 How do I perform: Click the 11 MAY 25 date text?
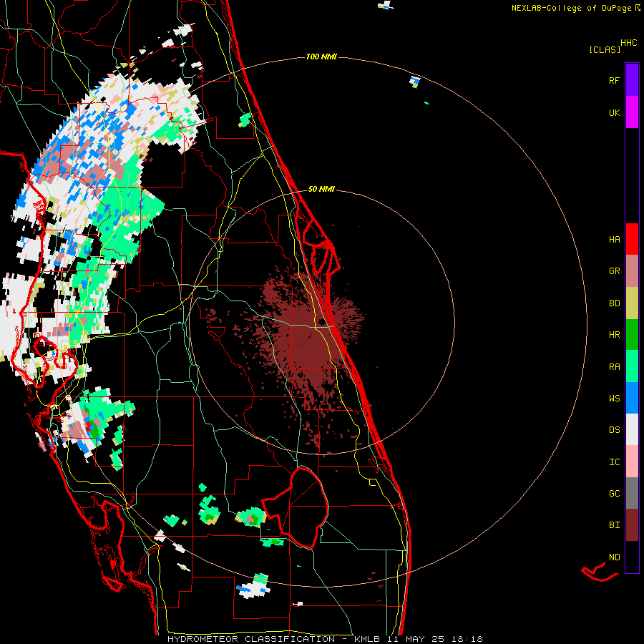tap(417, 639)
